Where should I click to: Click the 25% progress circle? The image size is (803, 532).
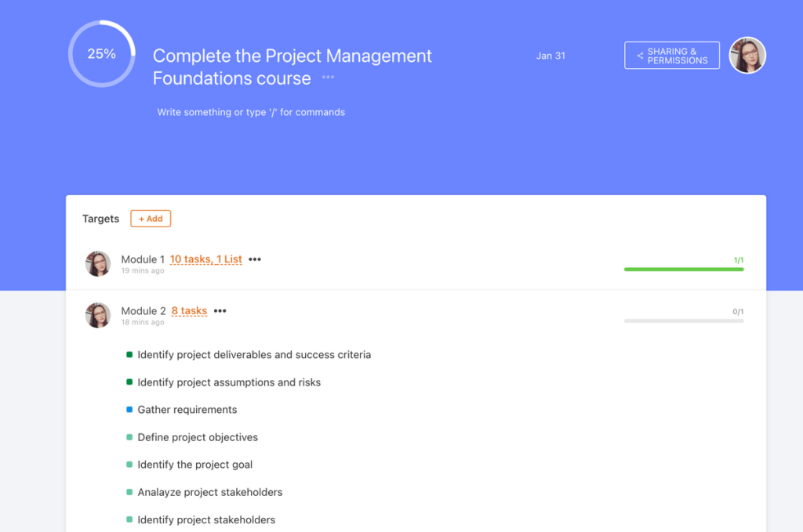click(x=101, y=52)
